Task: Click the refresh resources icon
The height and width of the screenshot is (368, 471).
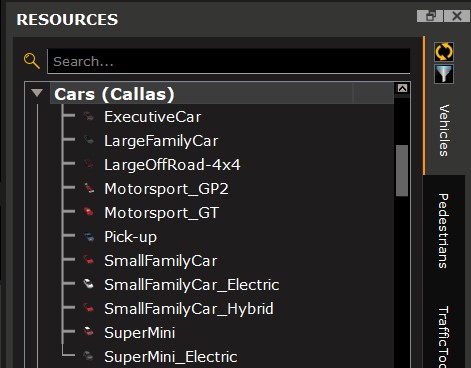Action: [444, 52]
